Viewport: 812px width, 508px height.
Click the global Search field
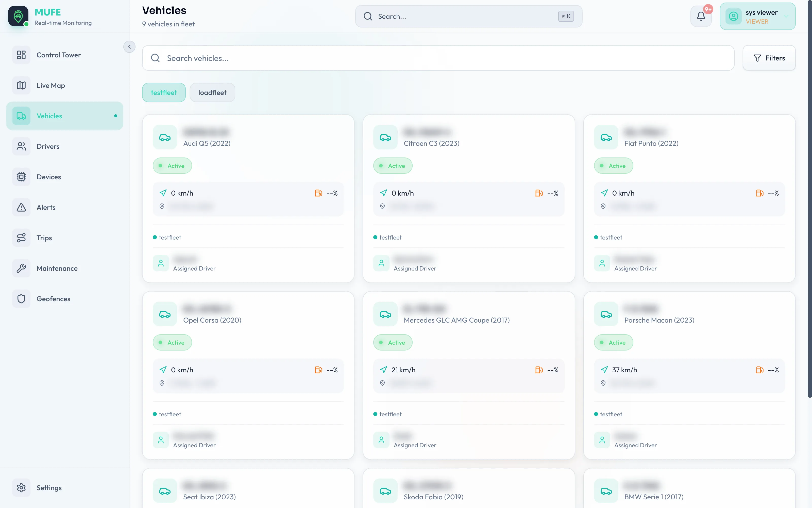[x=468, y=16]
